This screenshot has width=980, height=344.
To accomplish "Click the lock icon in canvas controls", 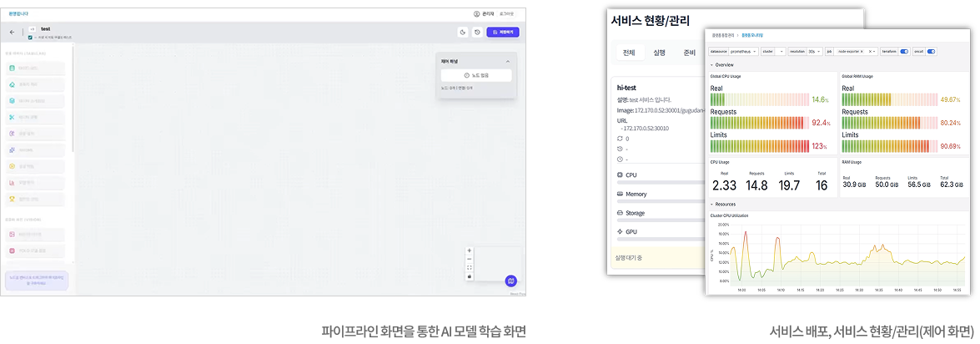I will pyautogui.click(x=469, y=276).
